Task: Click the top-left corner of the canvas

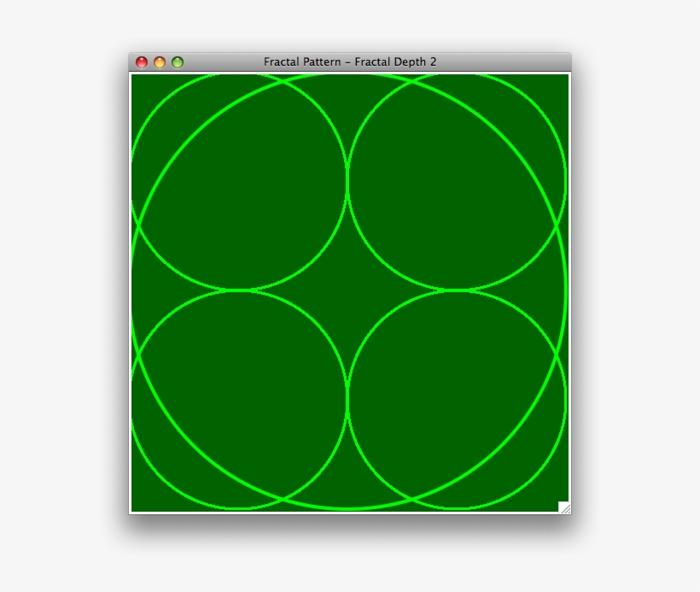Action: coord(135,77)
